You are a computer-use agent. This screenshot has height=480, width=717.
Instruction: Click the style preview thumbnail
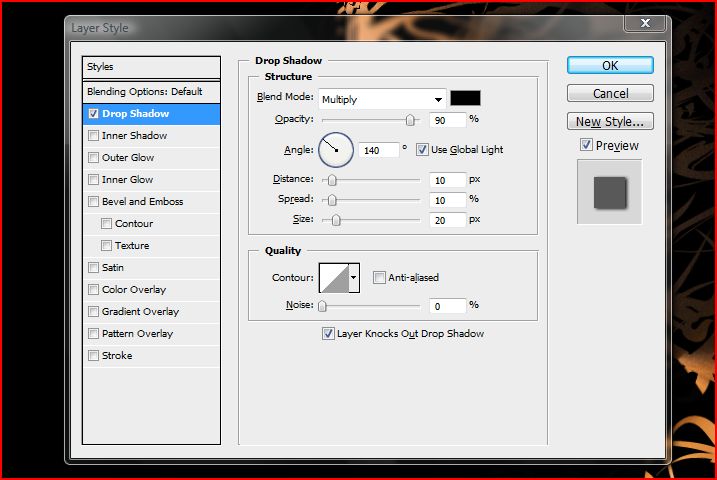tap(609, 192)
